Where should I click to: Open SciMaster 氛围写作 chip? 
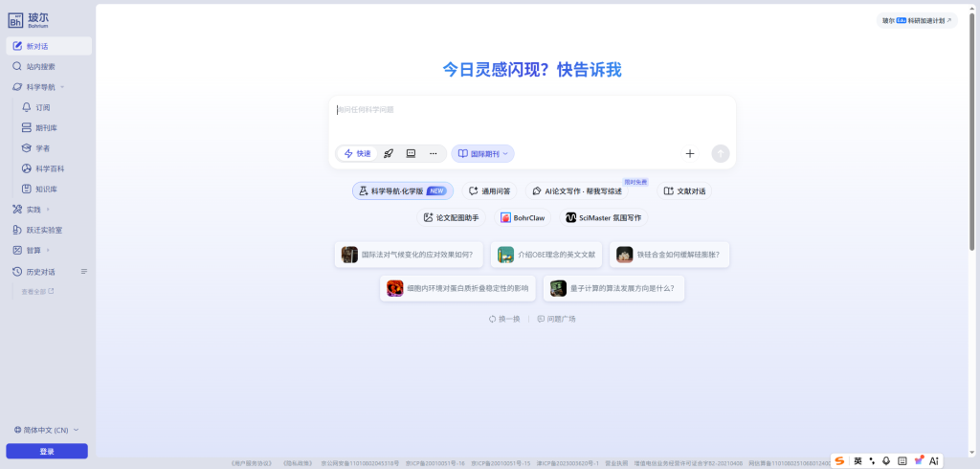point(603,217)
